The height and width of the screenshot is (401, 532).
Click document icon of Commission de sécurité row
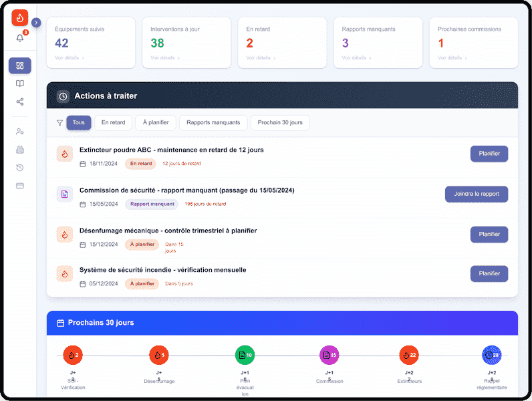[64, 194]
